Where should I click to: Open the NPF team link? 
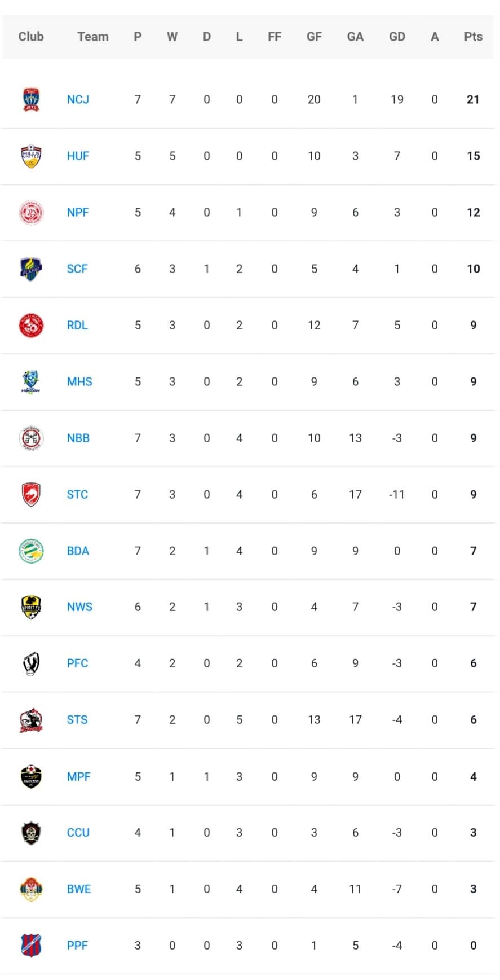78,212
